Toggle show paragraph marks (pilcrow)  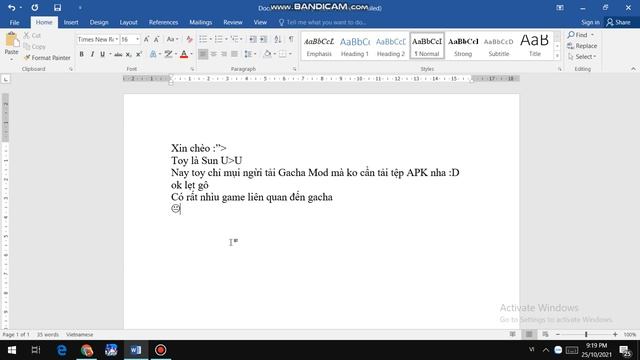pyautogui.click(x=291, y=39)
